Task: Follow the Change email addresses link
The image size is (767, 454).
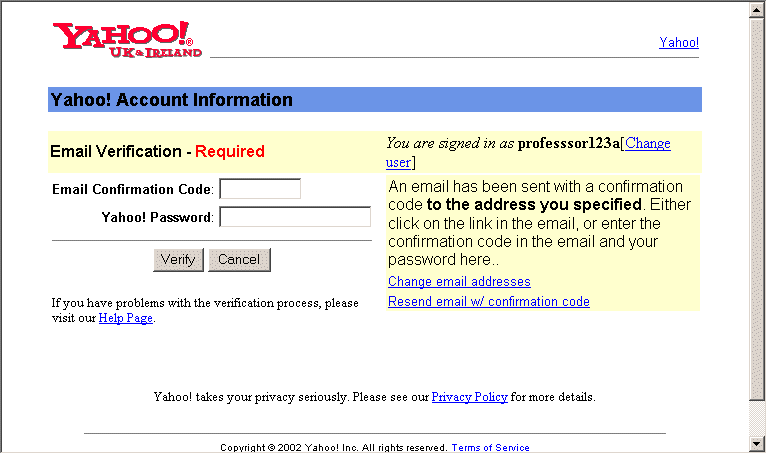Action: click(x=459, y=282)
